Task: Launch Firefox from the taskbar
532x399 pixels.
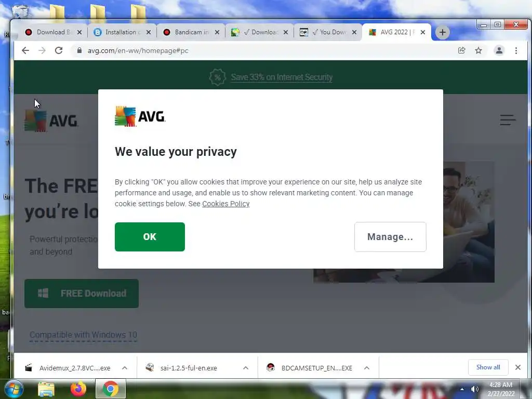Action: [78, 389]
